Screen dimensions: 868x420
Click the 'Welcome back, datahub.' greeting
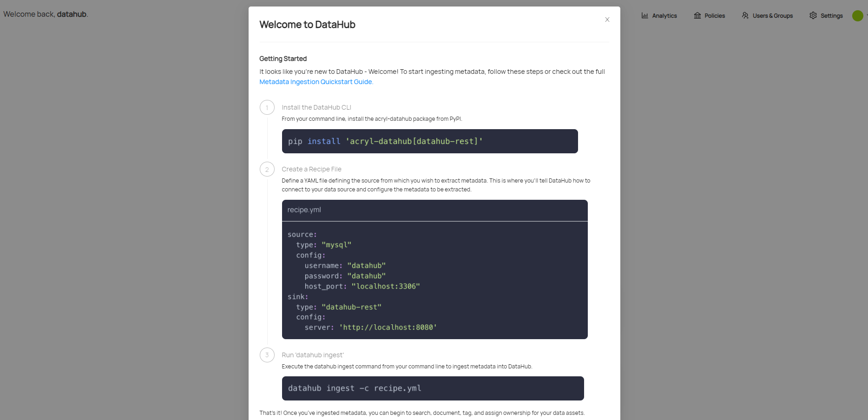[x=46, y=14]
